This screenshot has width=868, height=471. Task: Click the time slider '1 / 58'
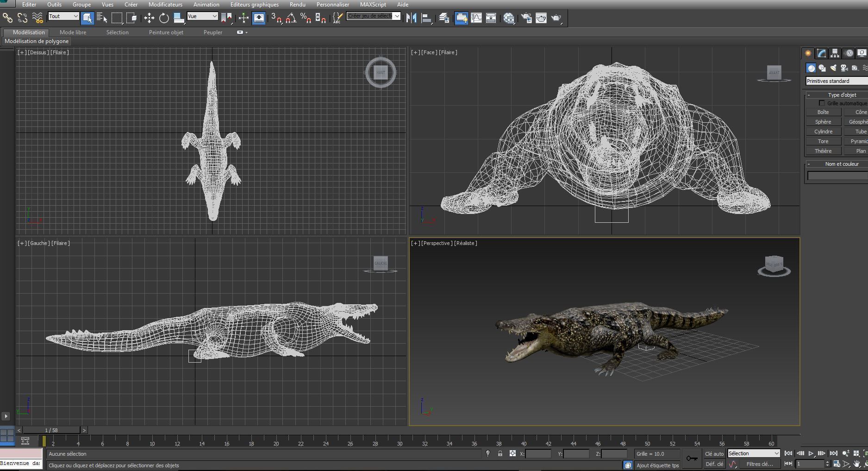pos(51,430)
